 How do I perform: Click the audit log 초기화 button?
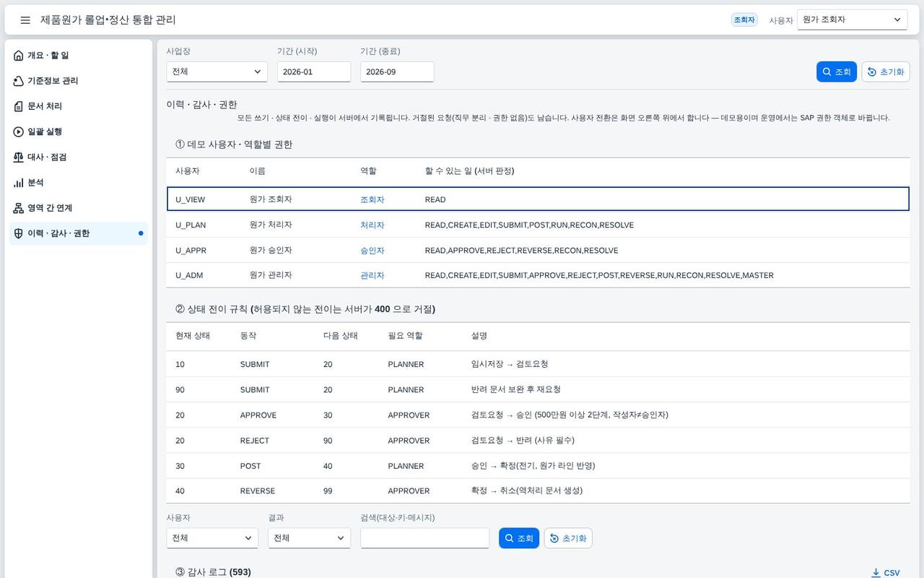coord(568,538)
